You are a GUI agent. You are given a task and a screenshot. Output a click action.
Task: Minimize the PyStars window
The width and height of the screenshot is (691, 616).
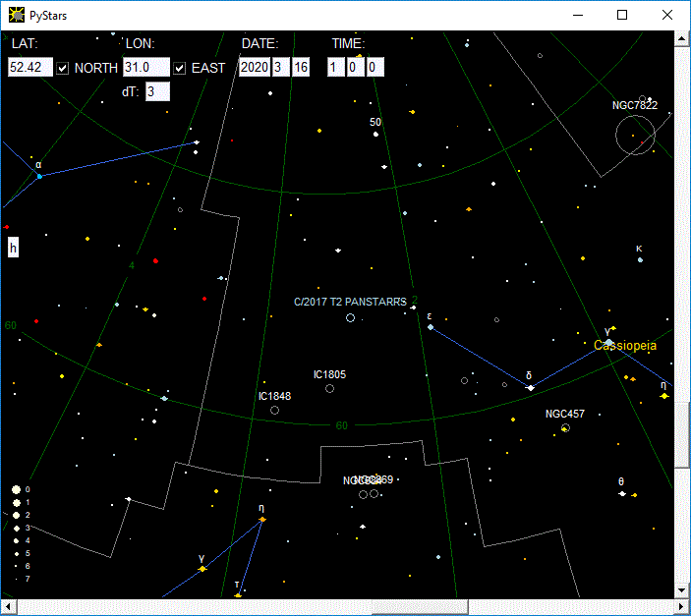(x=578, y=15)
